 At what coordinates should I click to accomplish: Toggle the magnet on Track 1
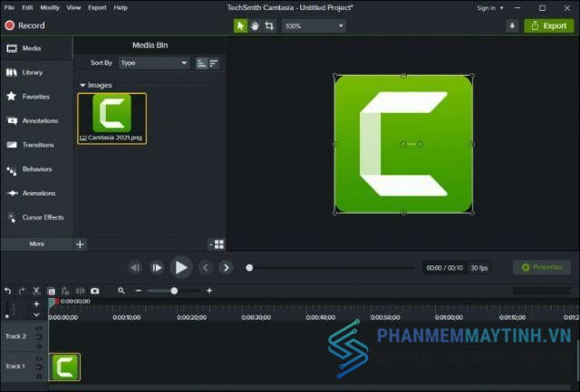coord(39,367)
